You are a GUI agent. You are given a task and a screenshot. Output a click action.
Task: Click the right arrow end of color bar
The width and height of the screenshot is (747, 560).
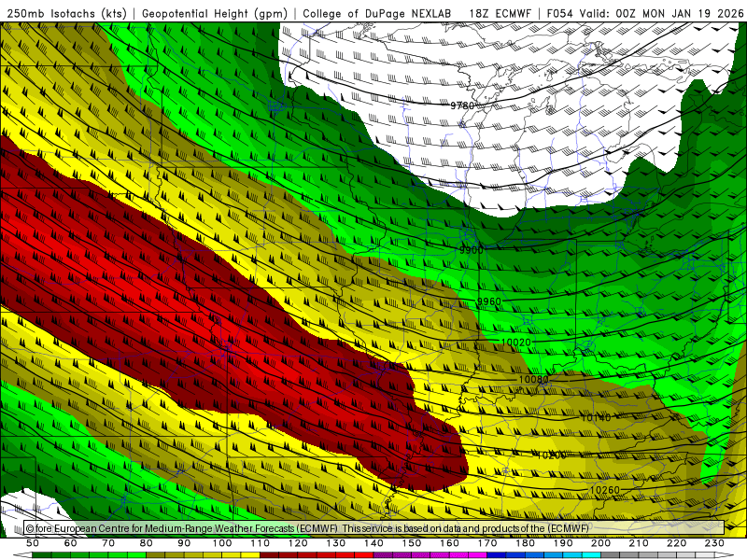(725, 555)
